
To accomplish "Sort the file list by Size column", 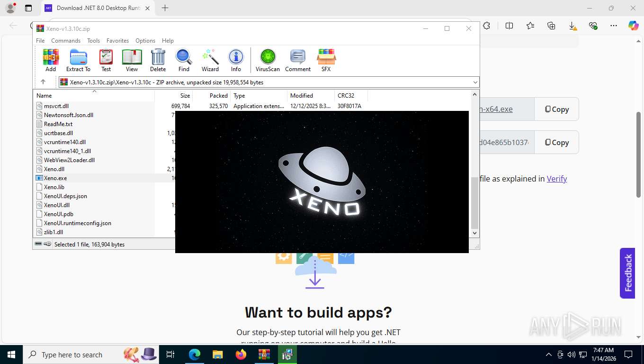I will (x=173, y=96).
